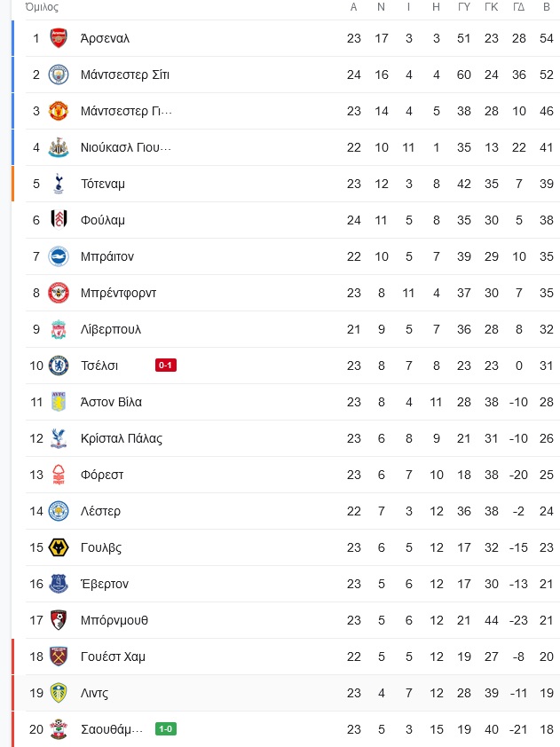Open the Λέστερ team row
This screenshot has height=747, width=560.
click(x=293, y=511)
